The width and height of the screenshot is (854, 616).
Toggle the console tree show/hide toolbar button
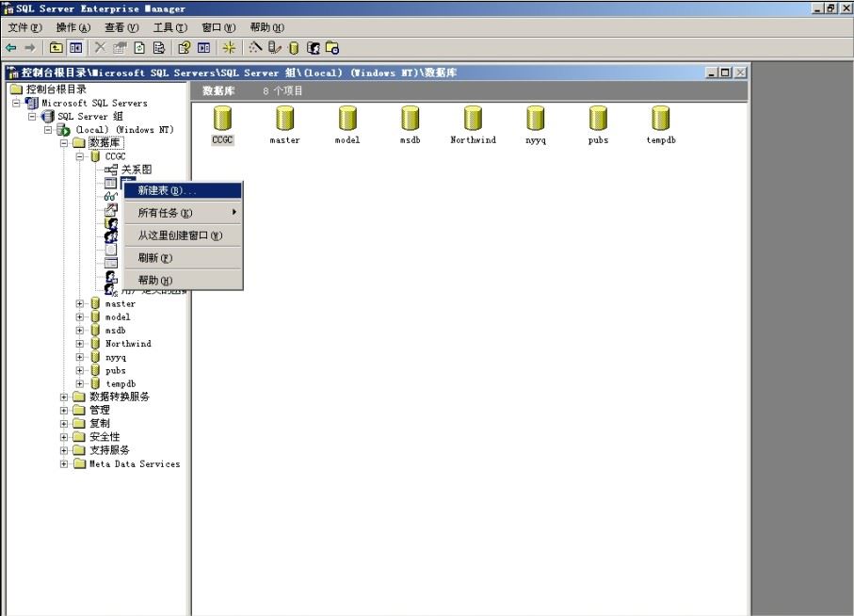75,48
